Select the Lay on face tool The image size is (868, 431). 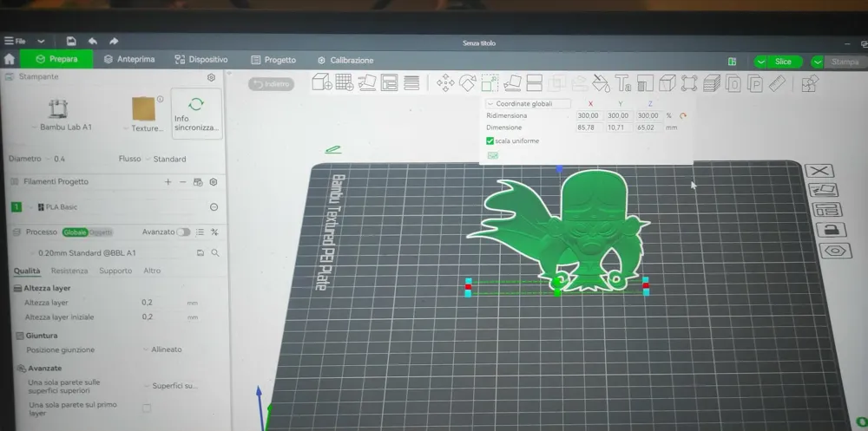coord(512,83)
